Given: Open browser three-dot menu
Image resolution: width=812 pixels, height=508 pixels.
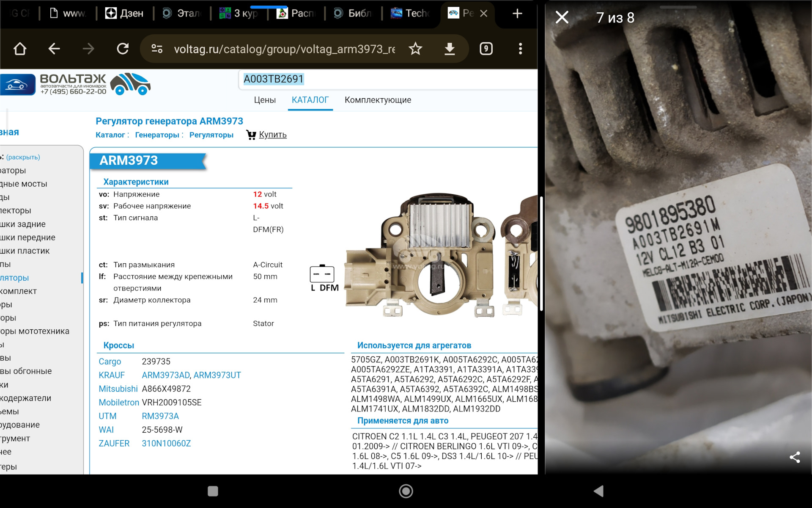Looking at the screenshot, I should [520, 49].
